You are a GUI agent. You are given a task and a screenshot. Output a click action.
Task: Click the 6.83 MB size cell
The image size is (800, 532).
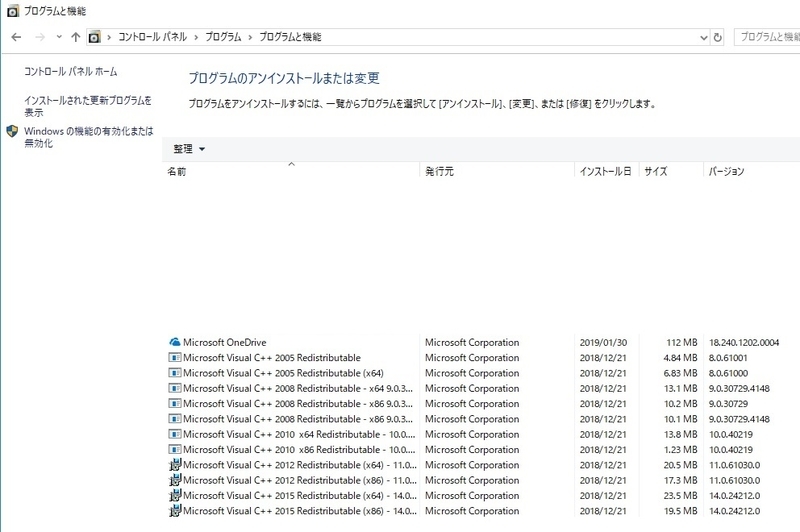pos(681,373)
